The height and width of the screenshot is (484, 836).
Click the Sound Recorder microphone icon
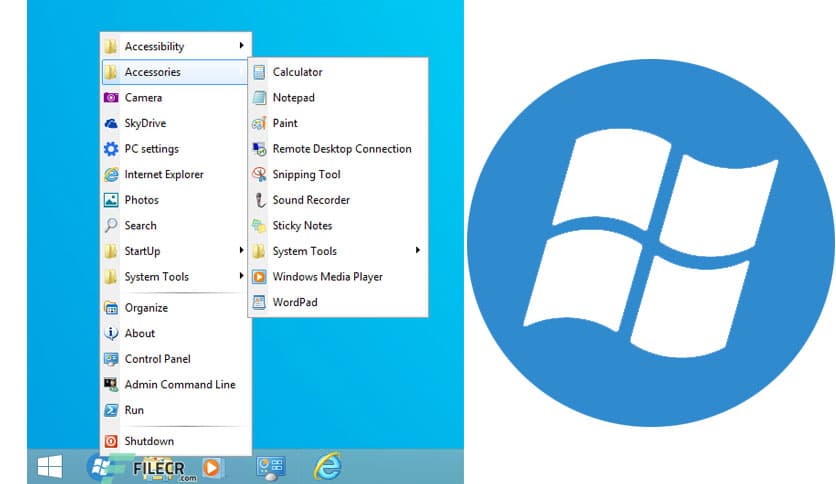259,200
